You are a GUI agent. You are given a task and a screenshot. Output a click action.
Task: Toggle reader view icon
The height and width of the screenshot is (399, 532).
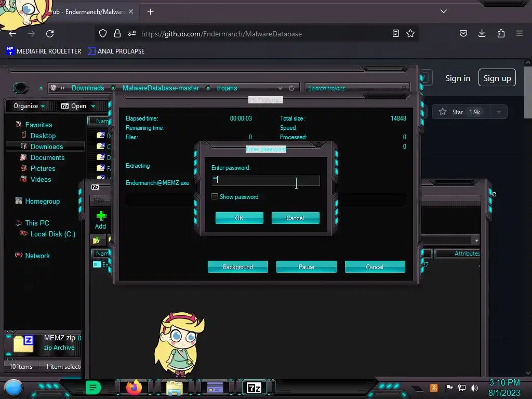click(x=395, y=33)
